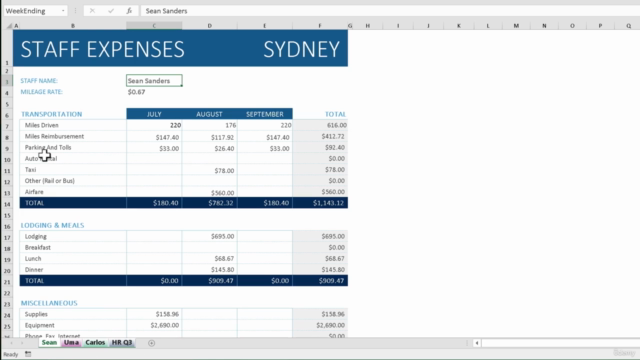Select the $78.00 August taxi cell
This screenshot has height=360, width=640.
[x=209, y=170]
